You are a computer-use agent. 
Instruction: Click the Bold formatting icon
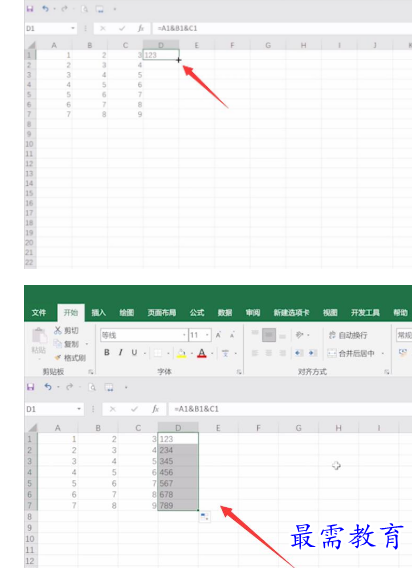tap(107, 352)
